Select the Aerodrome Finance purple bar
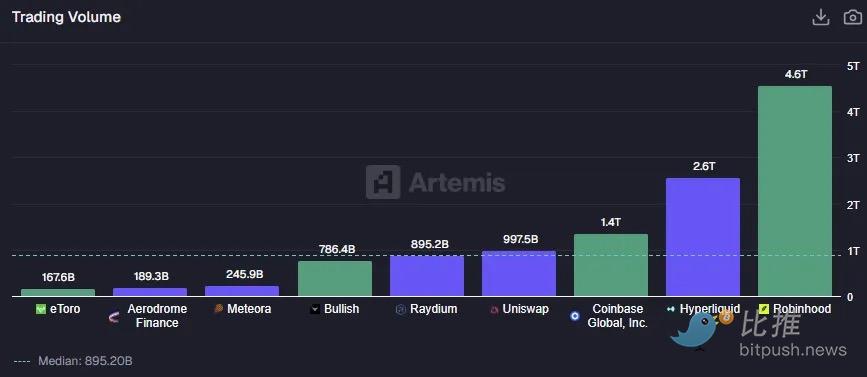 point(150,292)
